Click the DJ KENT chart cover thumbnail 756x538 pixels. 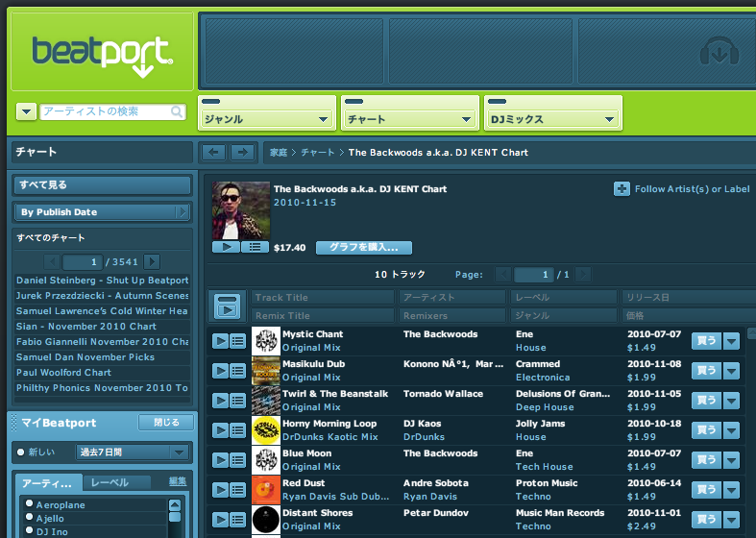point(241,210)
